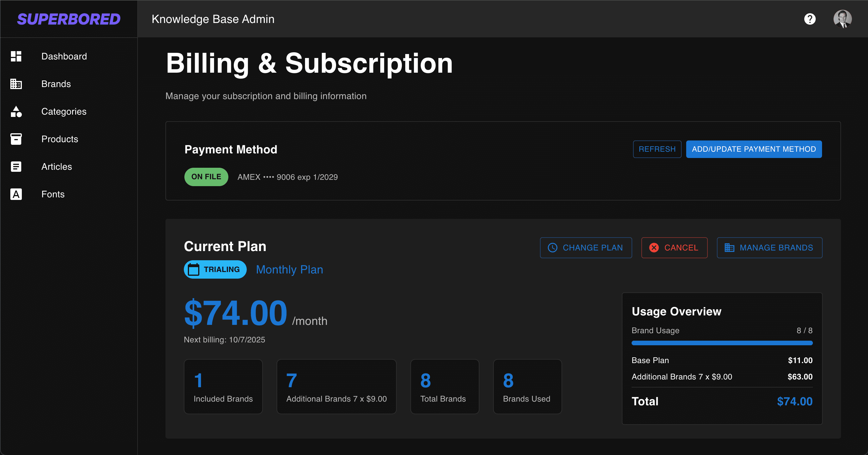
Task: Navigate to the Brands menu entry
Action: (x=56, y=84)
